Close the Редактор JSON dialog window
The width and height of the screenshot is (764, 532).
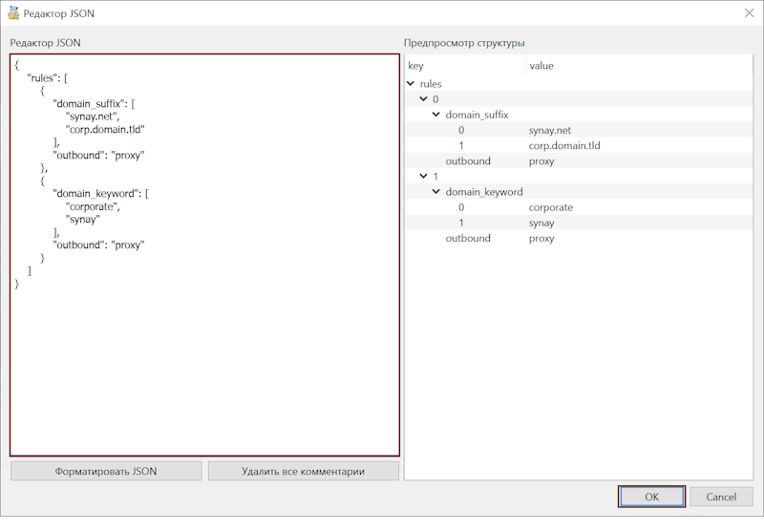tap(747, 13)
